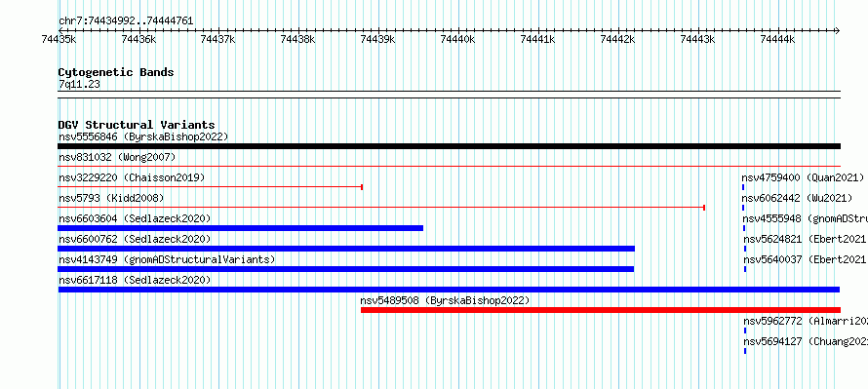This screenshot has height=389, width=868.
Task: Click the 74440k ruler tick label
Action: pyautogui.click(x=457, y=39)
